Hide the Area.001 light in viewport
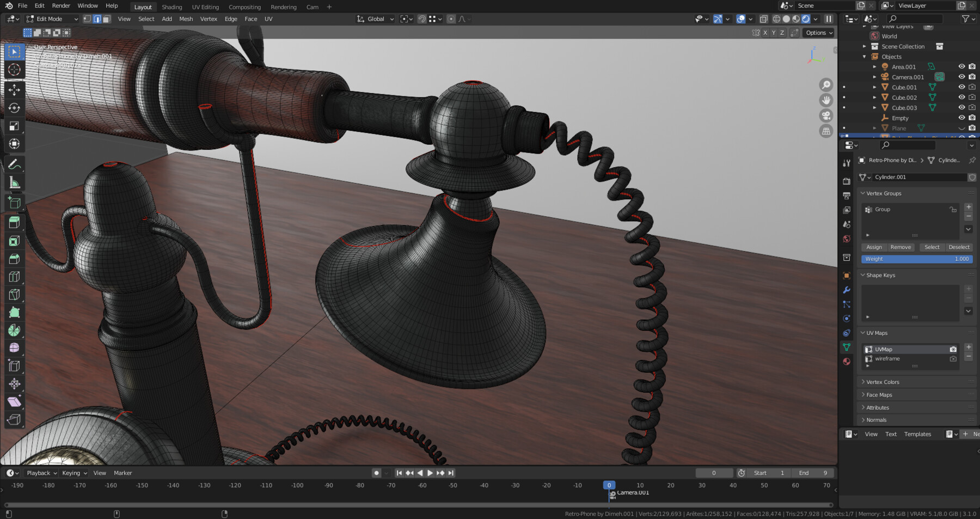The width and height of the screenshot is (980, 519). [961, 66]
